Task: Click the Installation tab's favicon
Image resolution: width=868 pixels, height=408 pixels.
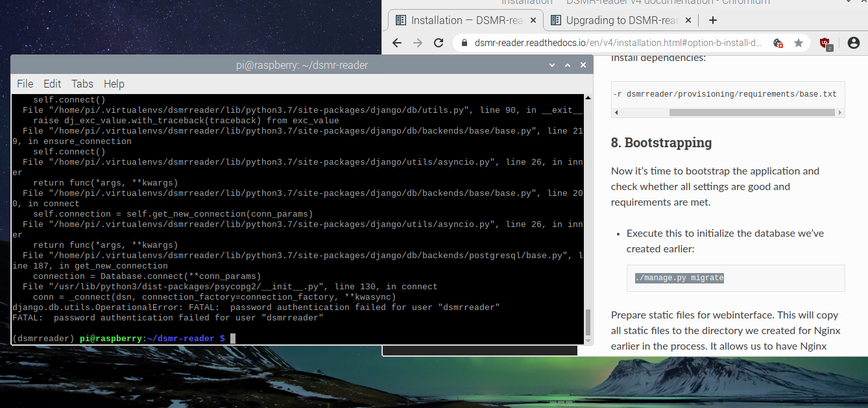Action: click(400, 19)
